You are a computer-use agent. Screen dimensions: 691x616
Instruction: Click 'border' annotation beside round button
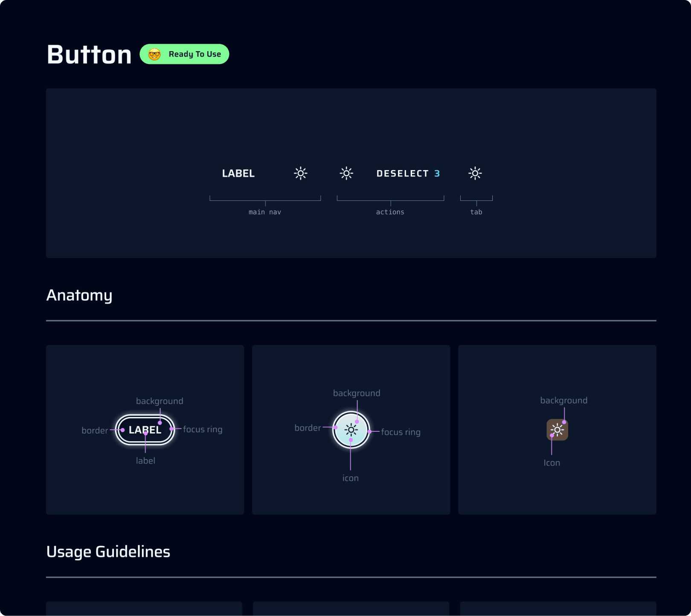(308, 428)
